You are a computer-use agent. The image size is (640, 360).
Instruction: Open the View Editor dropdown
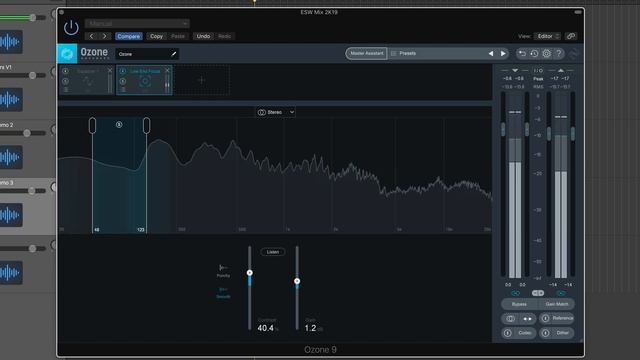coord(547,36)
